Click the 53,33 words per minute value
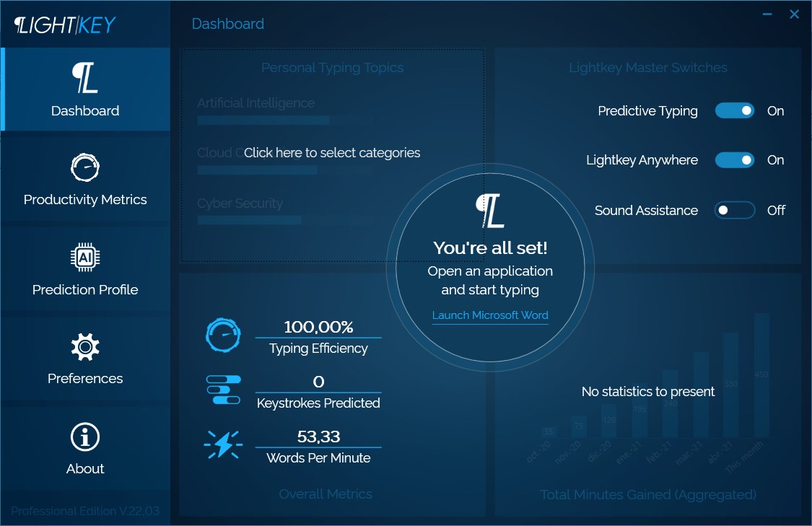This screenshot has width=812, height=526. (x=318, y=437)
